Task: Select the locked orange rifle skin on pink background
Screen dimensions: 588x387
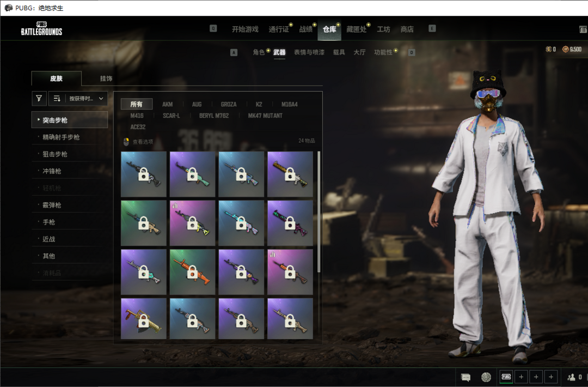Action: 290,272
